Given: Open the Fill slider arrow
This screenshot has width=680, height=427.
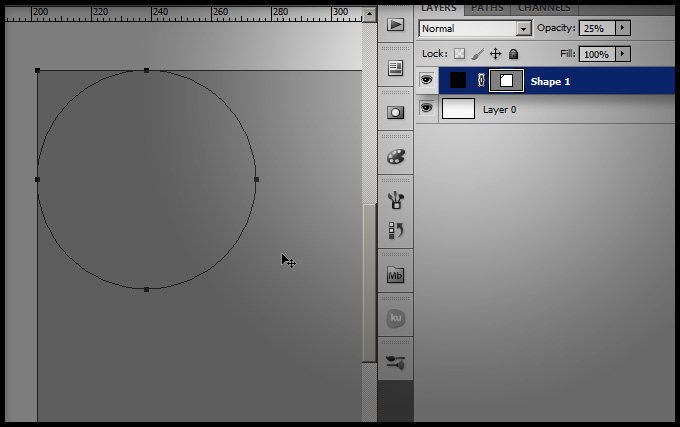Looking at the screenshot, I should [624, 54].
